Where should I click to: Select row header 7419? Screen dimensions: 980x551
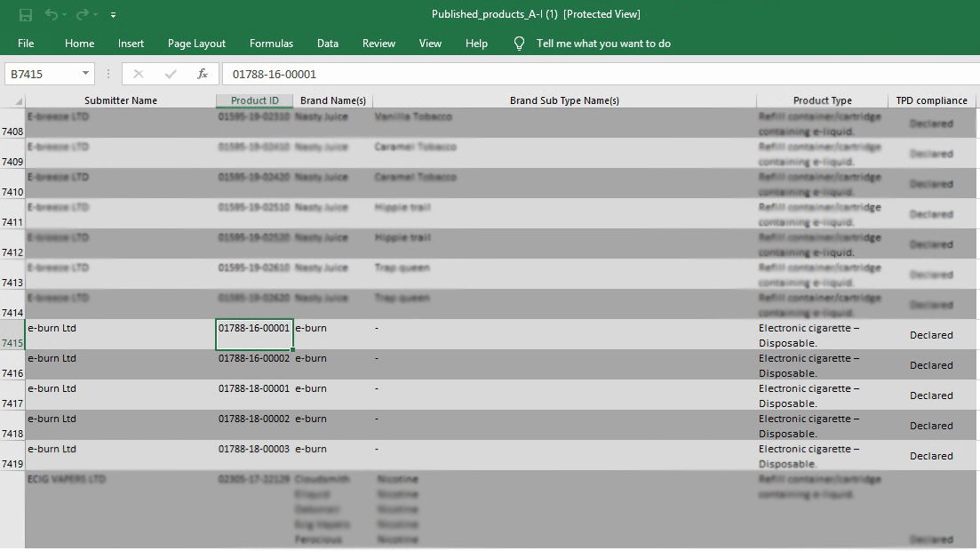(12, 457)
